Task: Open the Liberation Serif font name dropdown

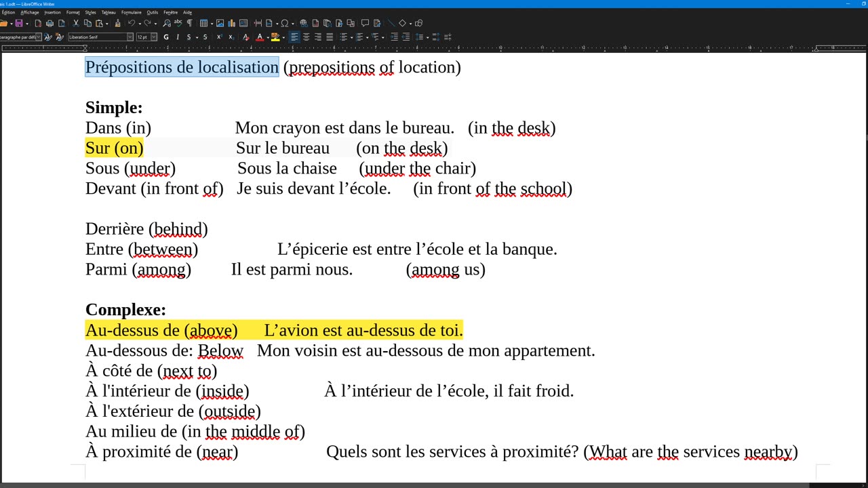Action: coord(130,37)
